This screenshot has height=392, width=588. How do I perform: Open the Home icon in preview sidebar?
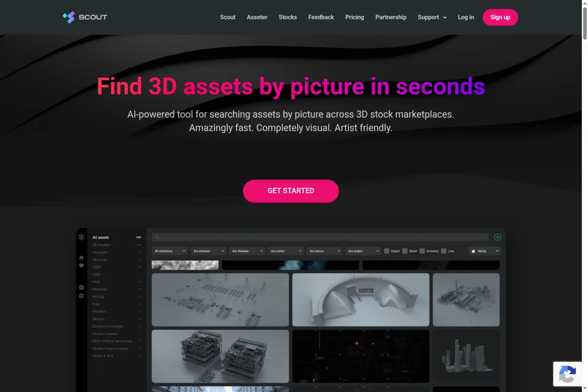tap(81, 258)
